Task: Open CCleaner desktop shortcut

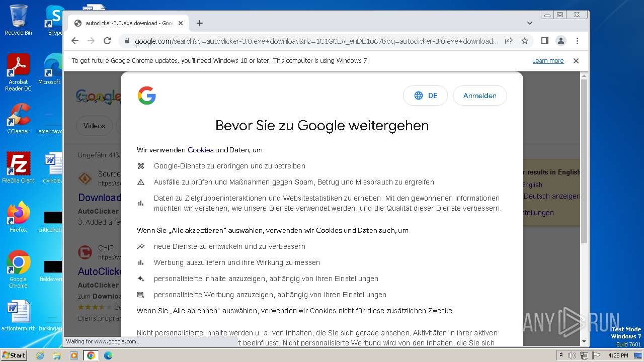Action: (18, 119)
